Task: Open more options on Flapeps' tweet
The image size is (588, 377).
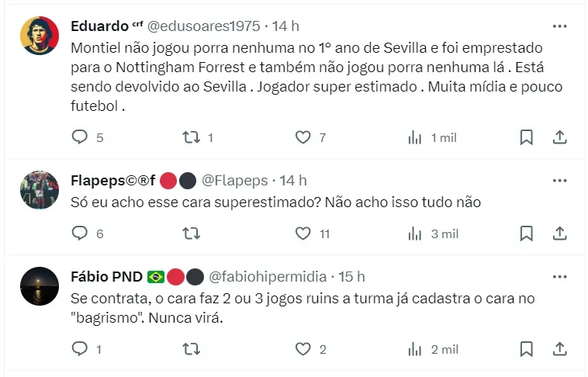Action: pos(559,181)
